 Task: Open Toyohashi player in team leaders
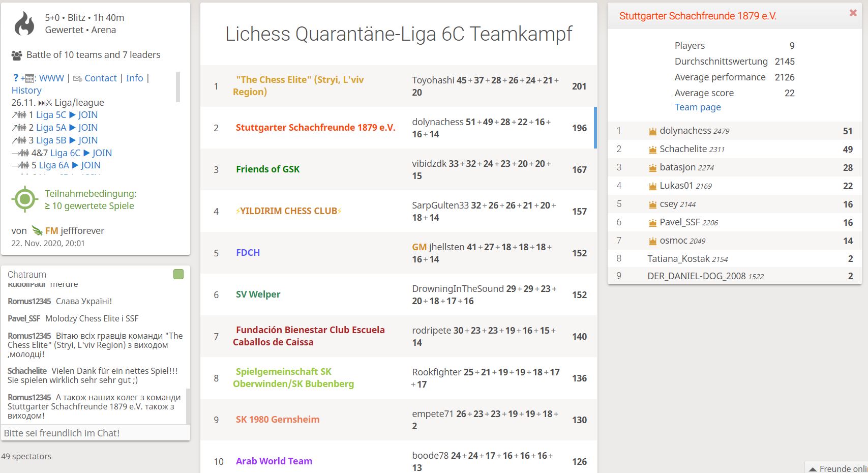coord(433,80)
